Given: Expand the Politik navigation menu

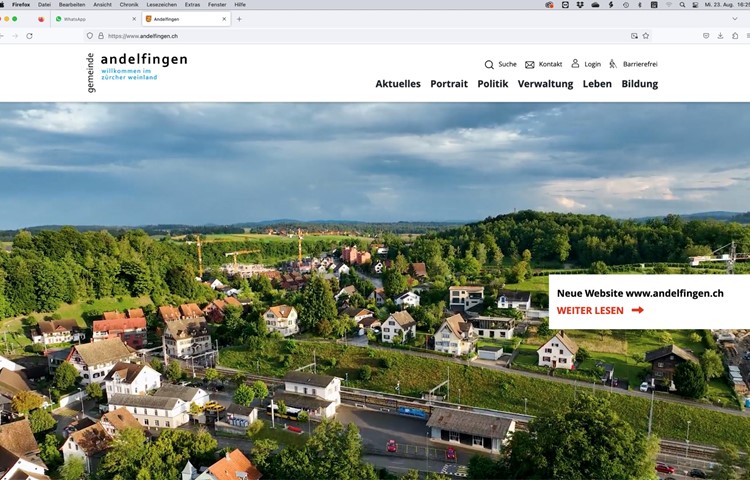Looking at the screenshot, I should click(492, 84).
